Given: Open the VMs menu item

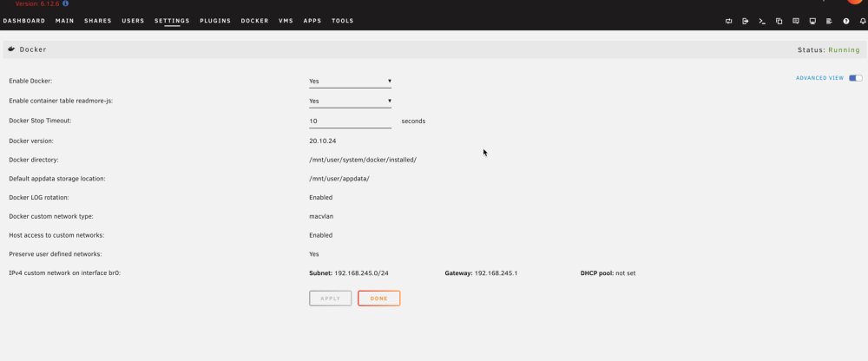Looking at the screenshot, I should [x=286, y=21].
